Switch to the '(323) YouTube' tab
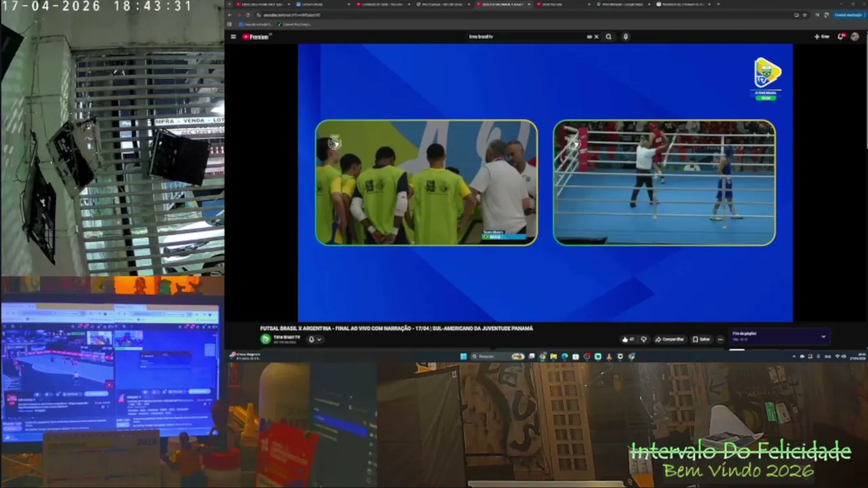The image size is (868, 488). coord(562,4)
